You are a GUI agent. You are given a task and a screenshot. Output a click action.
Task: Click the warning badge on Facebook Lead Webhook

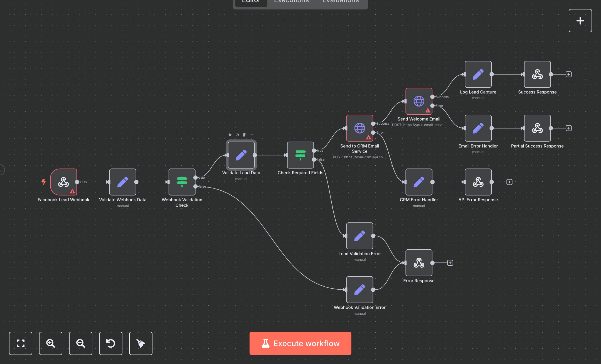point(72,191)
